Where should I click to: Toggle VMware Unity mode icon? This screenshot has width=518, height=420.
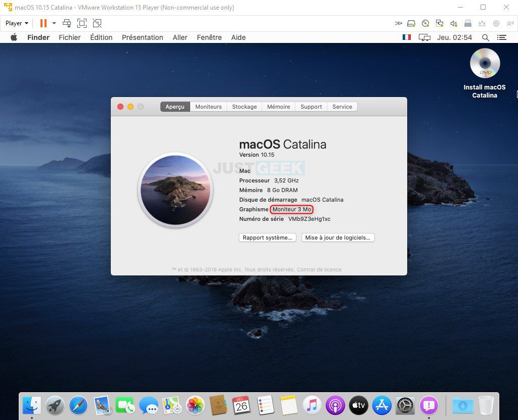coord(97,23)
